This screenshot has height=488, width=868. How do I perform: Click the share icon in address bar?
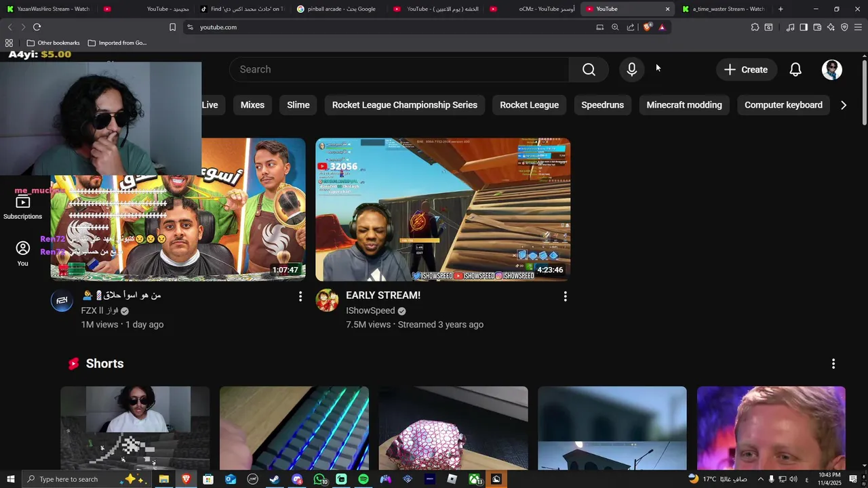coord(631,27)
